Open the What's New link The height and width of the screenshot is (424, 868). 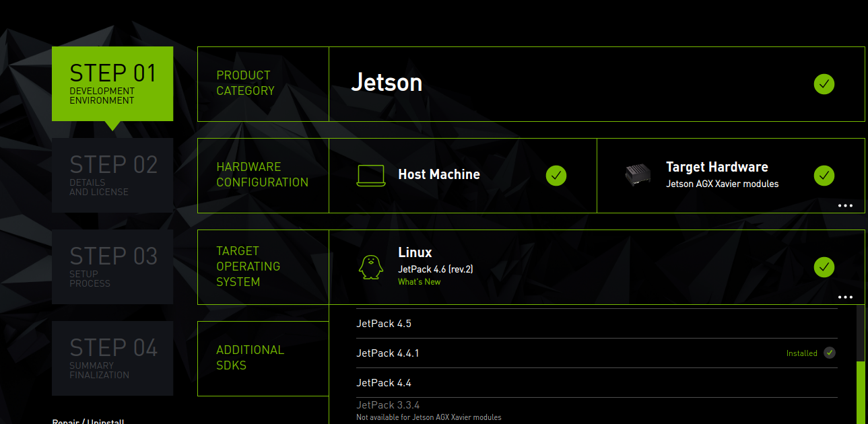419,282
